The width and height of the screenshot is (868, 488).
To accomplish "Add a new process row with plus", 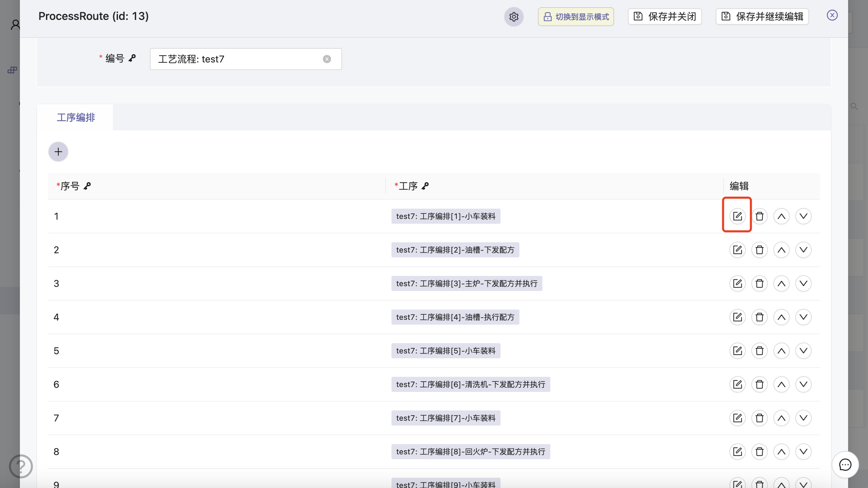I will [x=58, y=152].
